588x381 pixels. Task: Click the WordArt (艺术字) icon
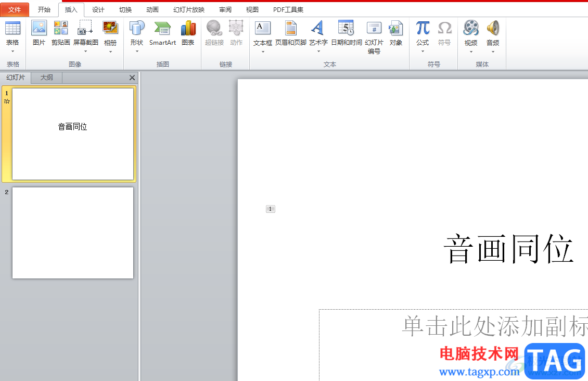[318, 28]
